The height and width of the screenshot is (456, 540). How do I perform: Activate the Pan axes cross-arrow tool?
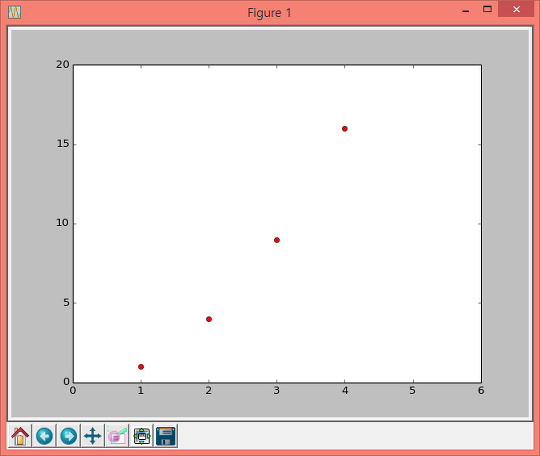(x=93, y=436)
